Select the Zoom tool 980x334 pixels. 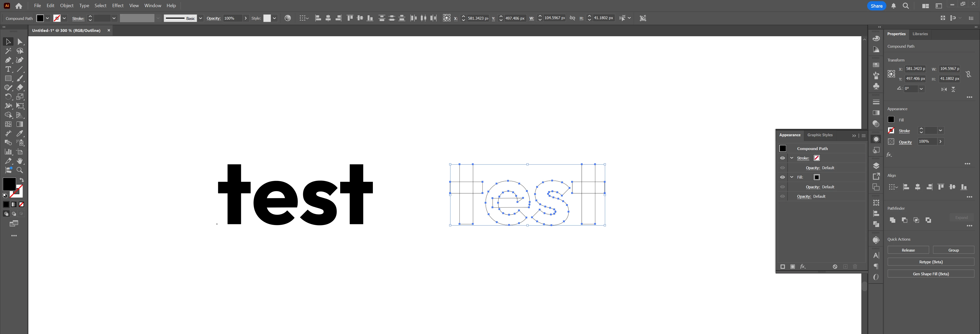click(20, 170)
